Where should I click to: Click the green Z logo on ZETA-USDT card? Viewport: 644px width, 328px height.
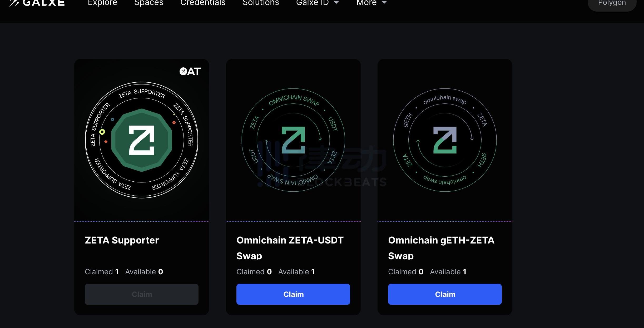[x=293, y=140]
